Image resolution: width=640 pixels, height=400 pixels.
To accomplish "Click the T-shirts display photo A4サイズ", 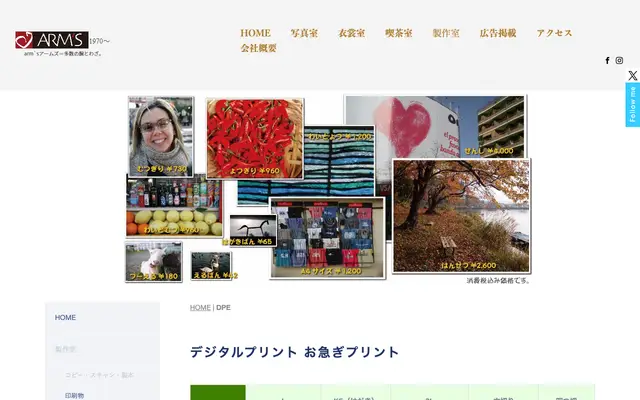I will point(327,238).
